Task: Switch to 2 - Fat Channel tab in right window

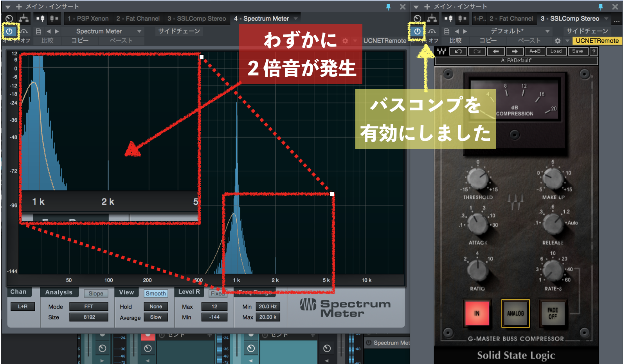Action: [x=511, y=18]
